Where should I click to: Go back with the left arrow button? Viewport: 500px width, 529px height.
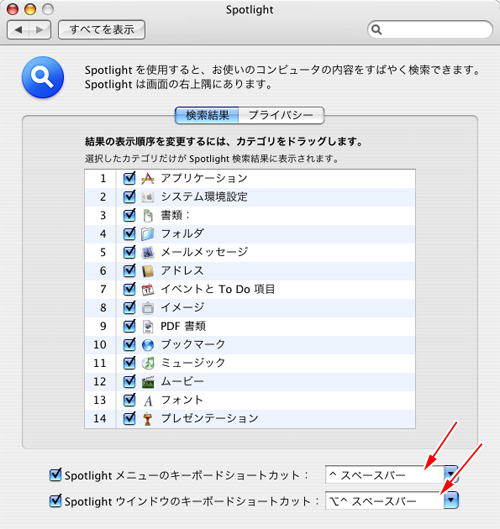(18, 30)
